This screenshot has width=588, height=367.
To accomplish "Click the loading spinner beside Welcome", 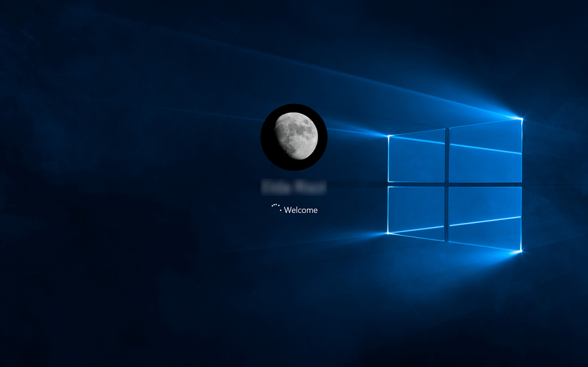I will tap(276, 208).
